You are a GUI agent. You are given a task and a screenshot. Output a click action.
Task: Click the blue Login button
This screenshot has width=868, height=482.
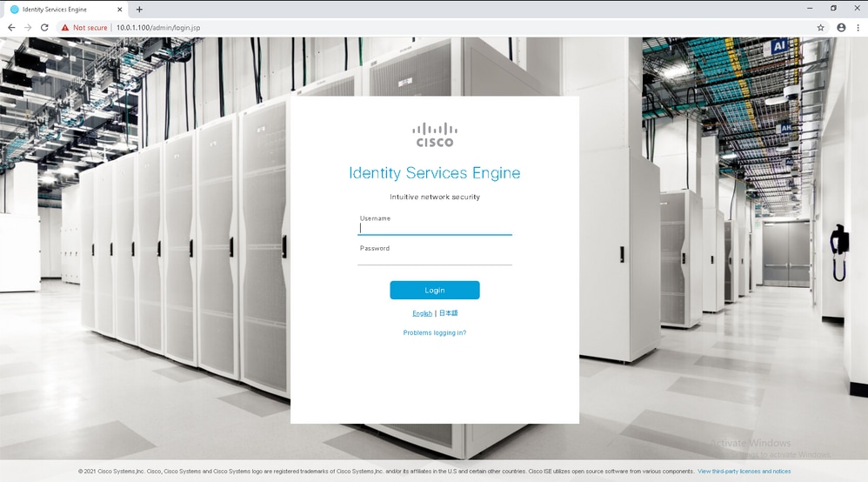pyautogui.click(x=435, y=291)
